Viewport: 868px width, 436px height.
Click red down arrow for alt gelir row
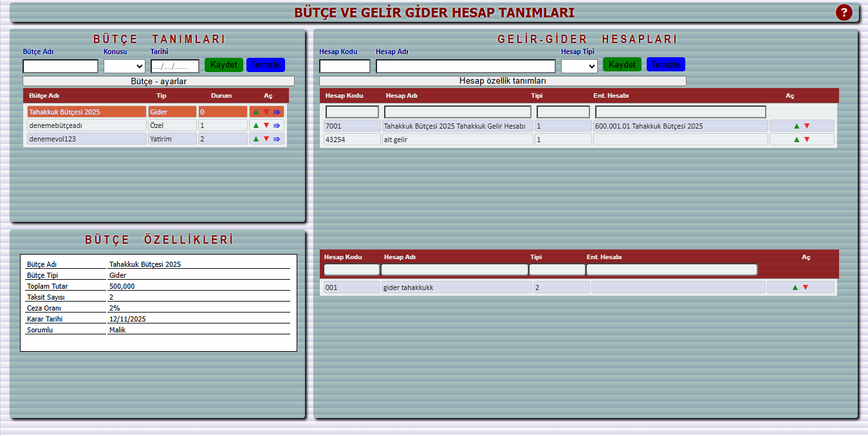(807, 140)
